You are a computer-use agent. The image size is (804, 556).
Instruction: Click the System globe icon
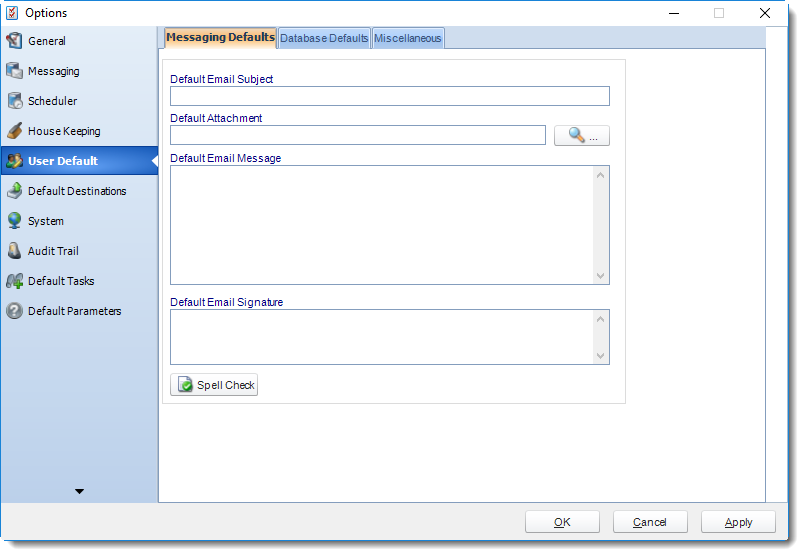tap(14, 221)
